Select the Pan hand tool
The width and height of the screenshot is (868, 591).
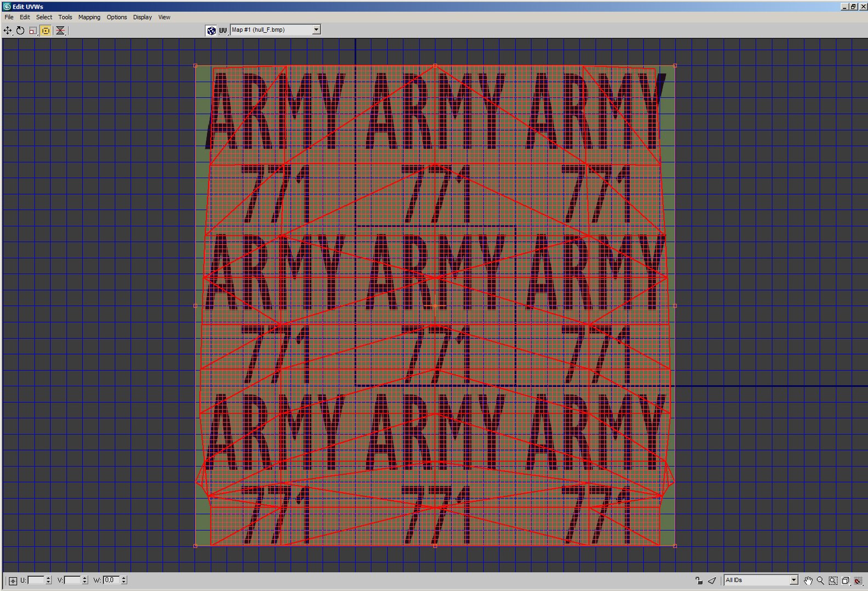808,581
